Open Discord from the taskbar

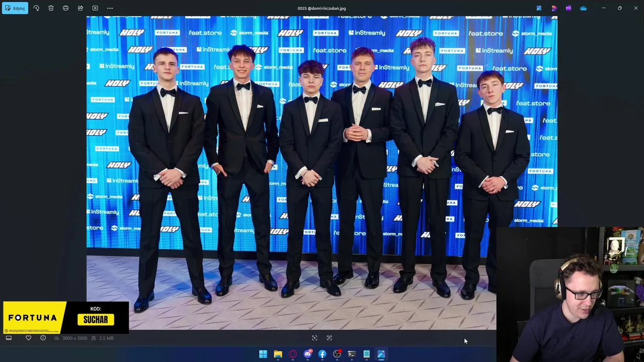click(307, 354)
